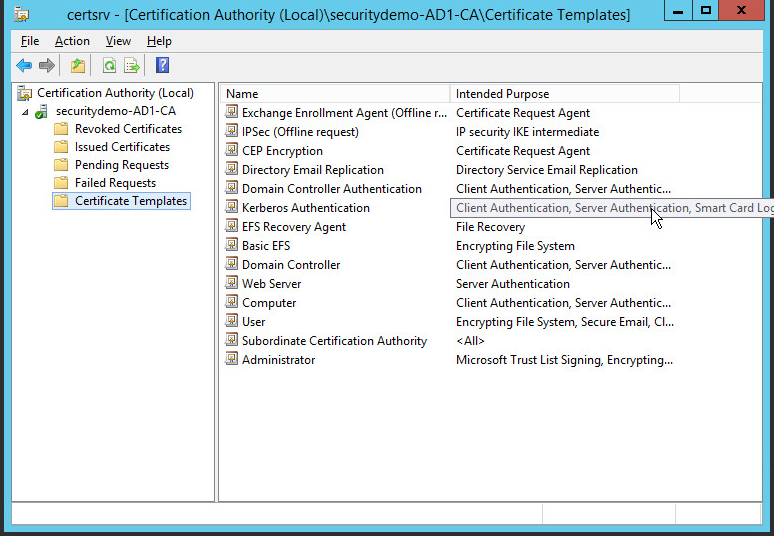
Task: Click the User template icon
Action: [x=232, y=321]
